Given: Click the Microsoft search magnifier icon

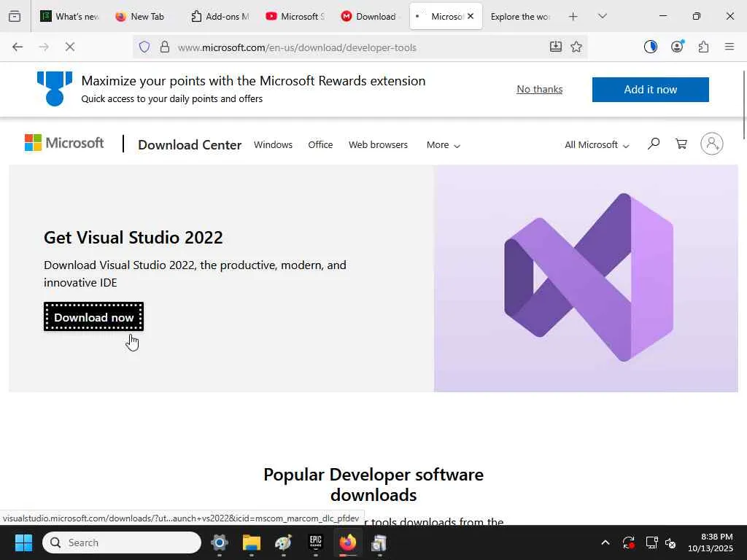Looking at the screenshot, I should 654,144.
